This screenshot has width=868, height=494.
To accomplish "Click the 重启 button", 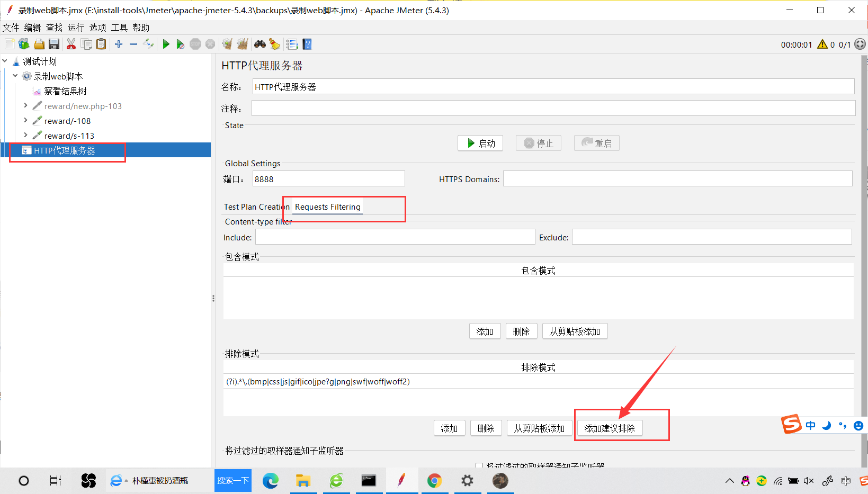I will point(597,143).
